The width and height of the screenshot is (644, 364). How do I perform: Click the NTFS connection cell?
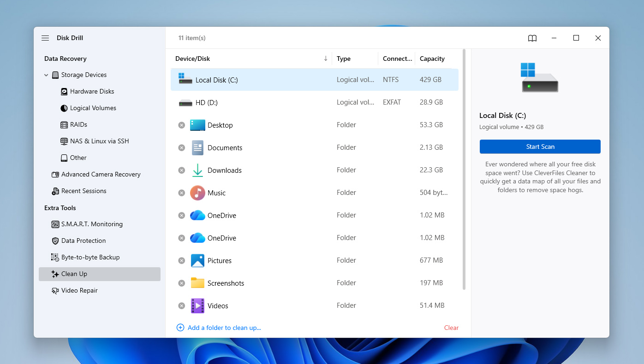click(x=391, y=80)
